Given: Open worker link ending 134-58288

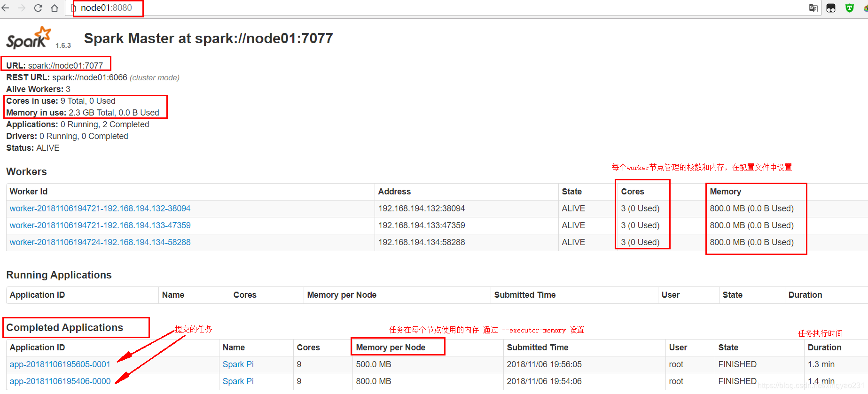Looking at the screenshot, I should pos(100,242).
